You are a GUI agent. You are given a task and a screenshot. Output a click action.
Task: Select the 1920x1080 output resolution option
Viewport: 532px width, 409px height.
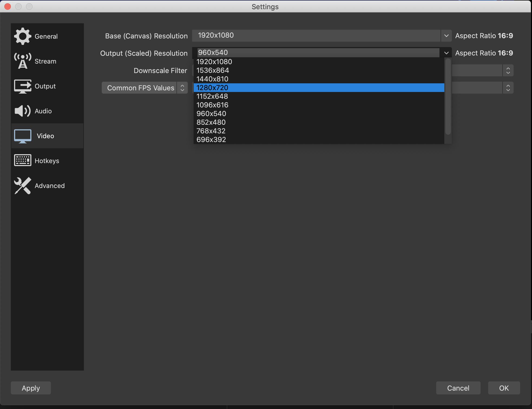(x=214, y=62)
